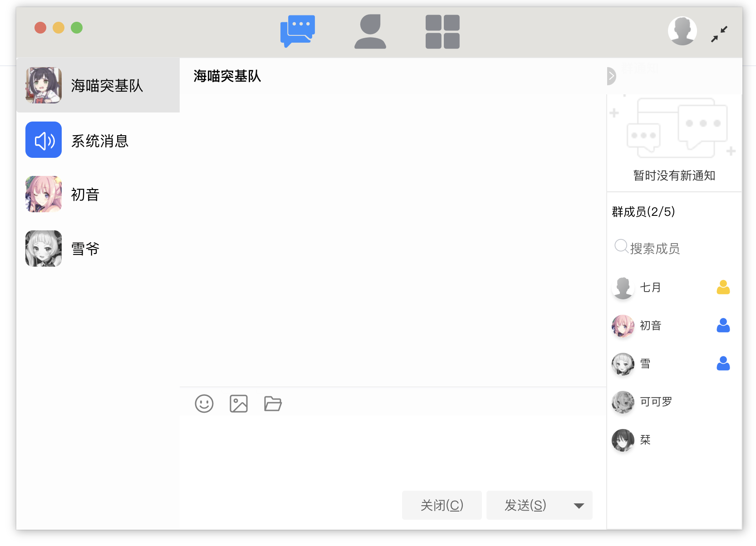Click the green maximize traffic light
The width and height of the screenshot is (756, 546).
click(x=76, y=28)
